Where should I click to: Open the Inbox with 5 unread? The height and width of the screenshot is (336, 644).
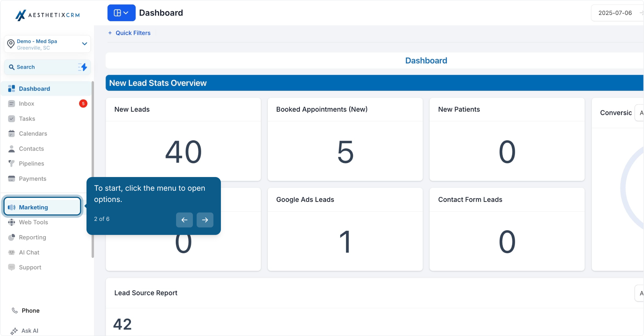[x=47, y=104]
